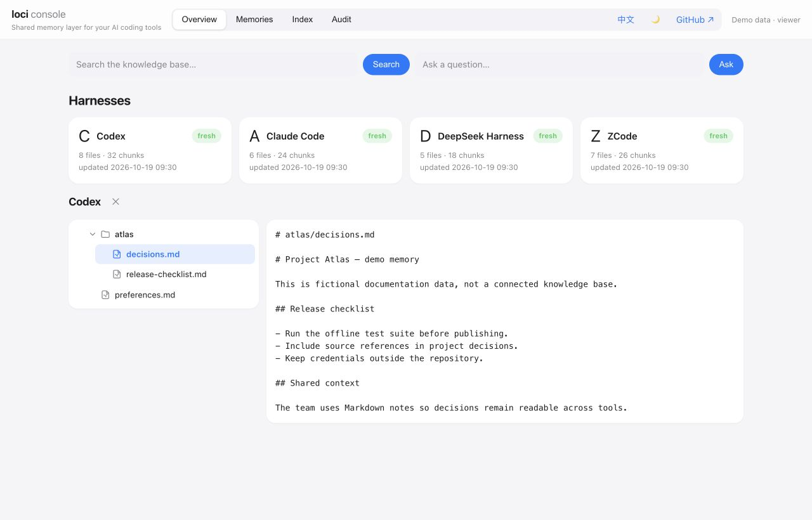
Task: Select decisions.md in the tree
Action: (175, 254)
